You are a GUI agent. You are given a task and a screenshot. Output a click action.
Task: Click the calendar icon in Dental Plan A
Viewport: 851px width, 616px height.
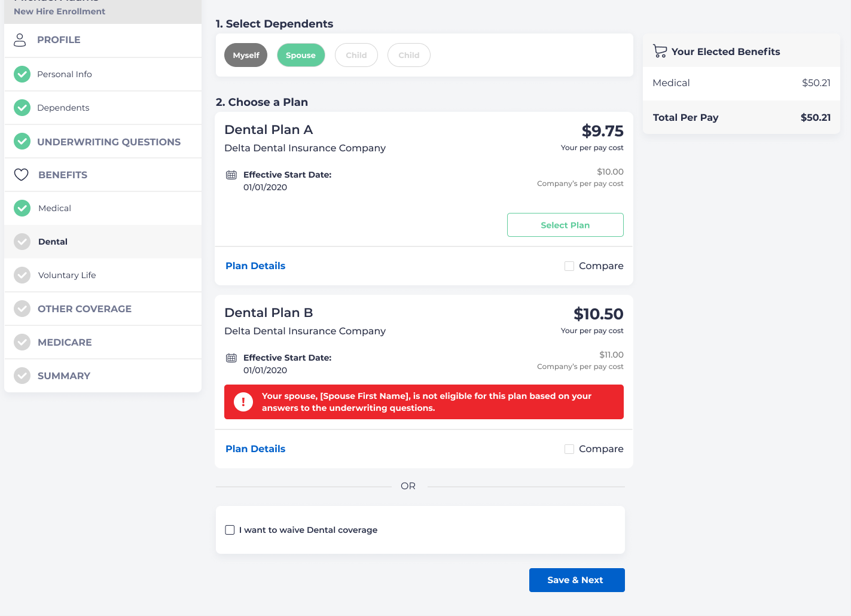[x=231, y=175]
